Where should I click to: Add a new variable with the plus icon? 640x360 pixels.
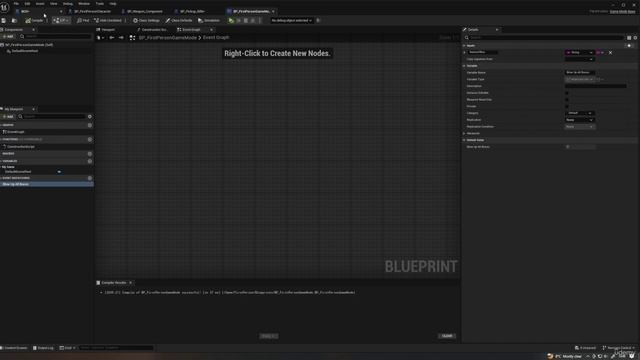click(90, 161)
